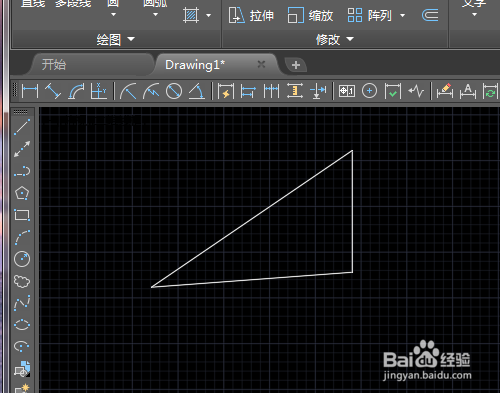Open the 文字 dropdown arrow
The image size is (500, 393).
[474, 15]
